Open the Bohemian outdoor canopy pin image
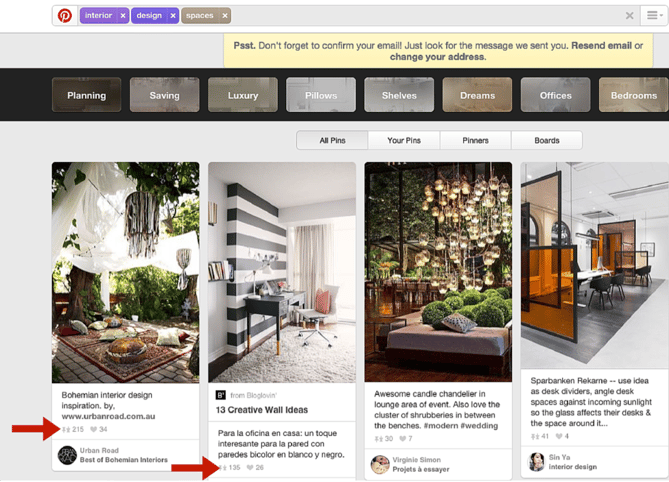Image resolution: width=669 pixels, height=482 pixels. click(x=125, y=272)
